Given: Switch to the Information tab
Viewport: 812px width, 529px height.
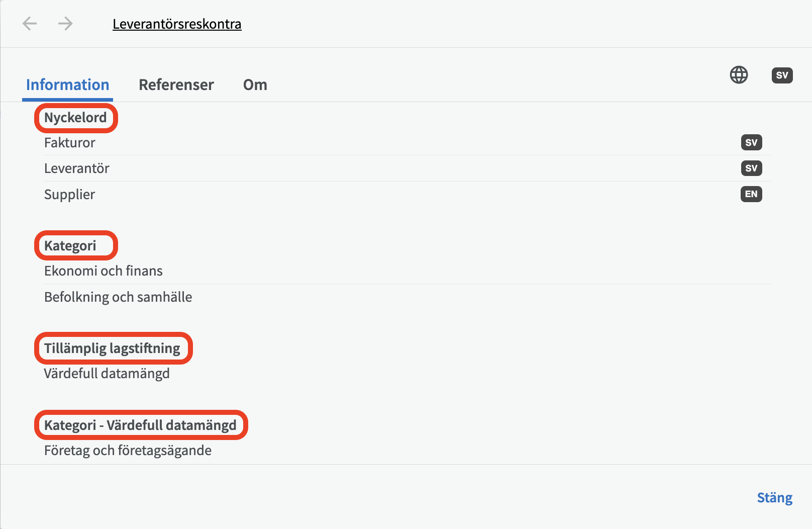Looking at the screenshot, I should pos(67,84).
